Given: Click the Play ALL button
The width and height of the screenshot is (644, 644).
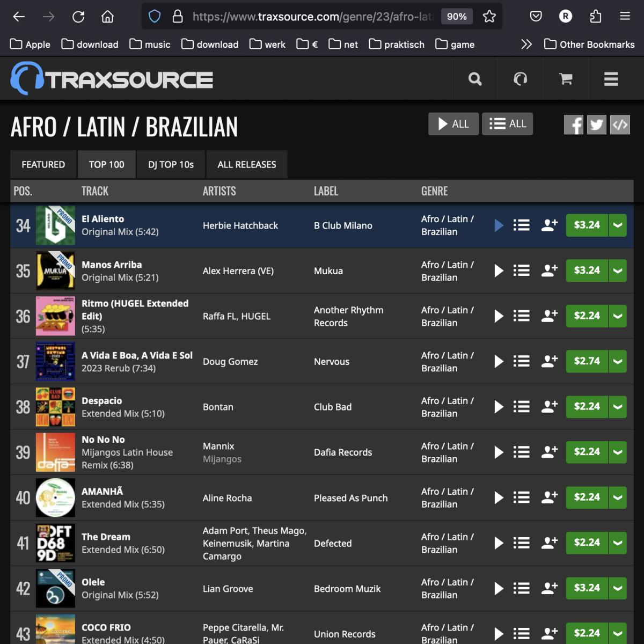Looking at the screenshot, I should tap(453, 124).
